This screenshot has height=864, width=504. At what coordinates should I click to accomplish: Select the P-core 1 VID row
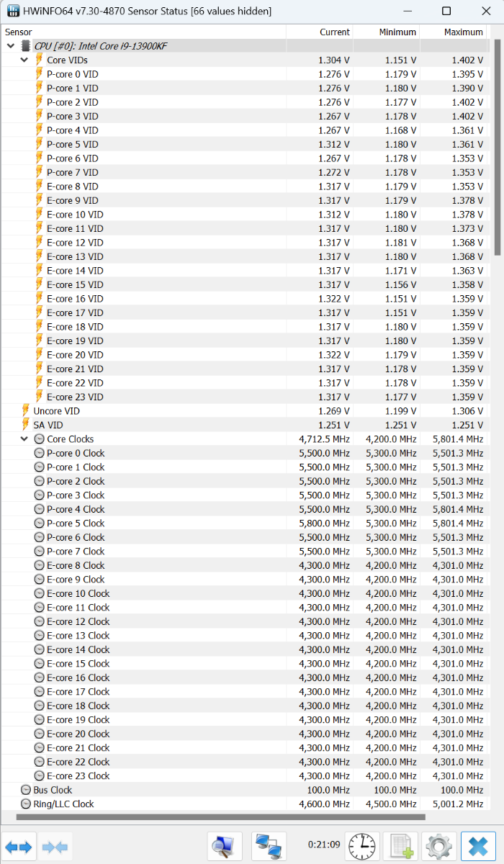click(x=245, y=88)
